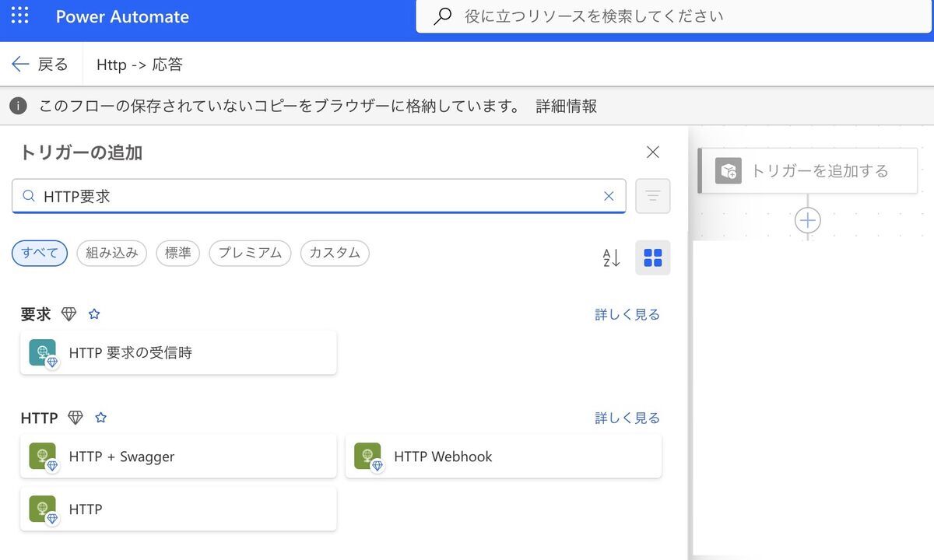Image resolution: width=934 pixels, height=560 pixels.
Task: Select the 組み込み filter chip
Action: (x=111, y=253)
